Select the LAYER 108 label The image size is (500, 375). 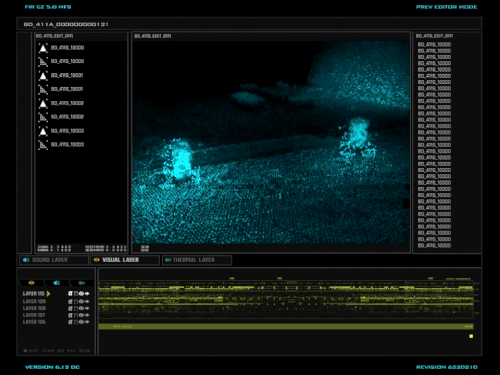pos(34,308)
